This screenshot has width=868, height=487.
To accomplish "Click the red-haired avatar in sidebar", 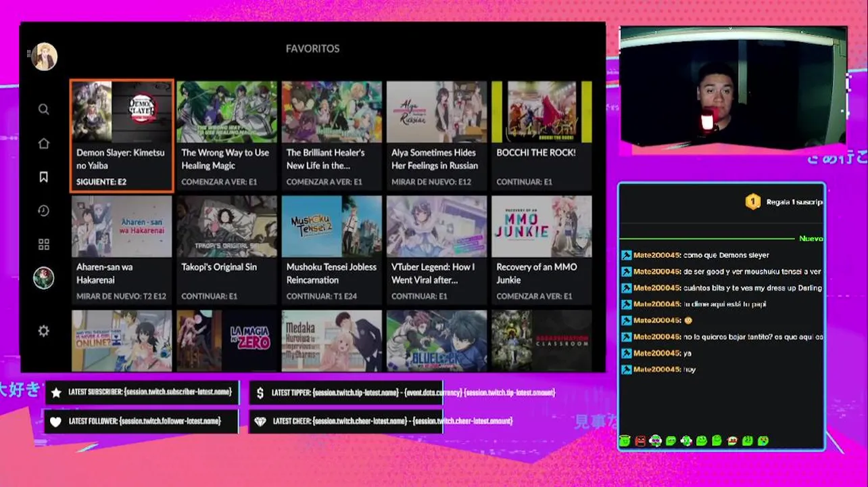I will coord(44,278).
